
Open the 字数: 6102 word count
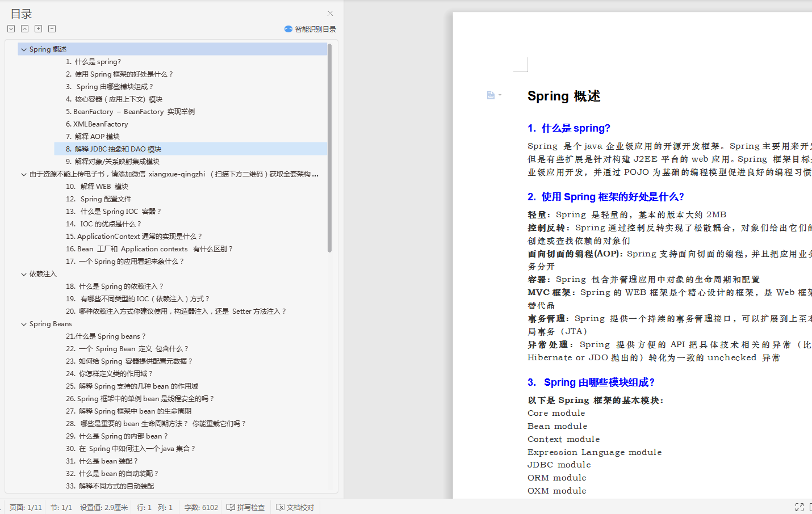201,508
